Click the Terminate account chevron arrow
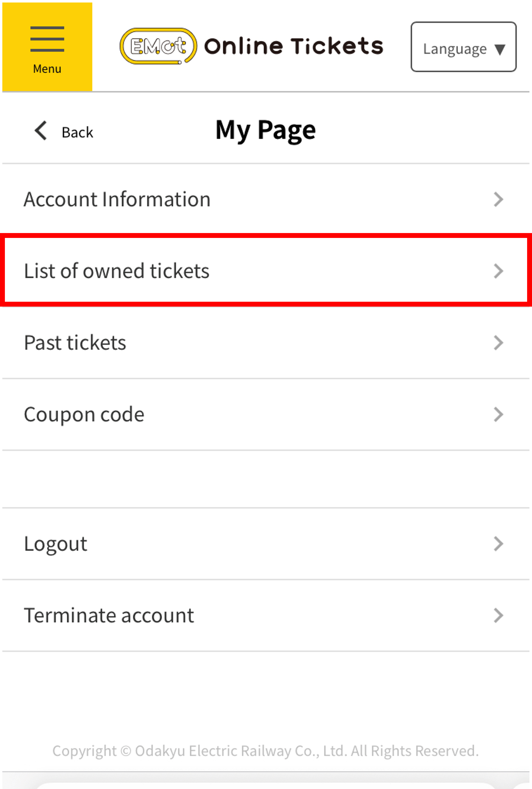 pos(498,615)
